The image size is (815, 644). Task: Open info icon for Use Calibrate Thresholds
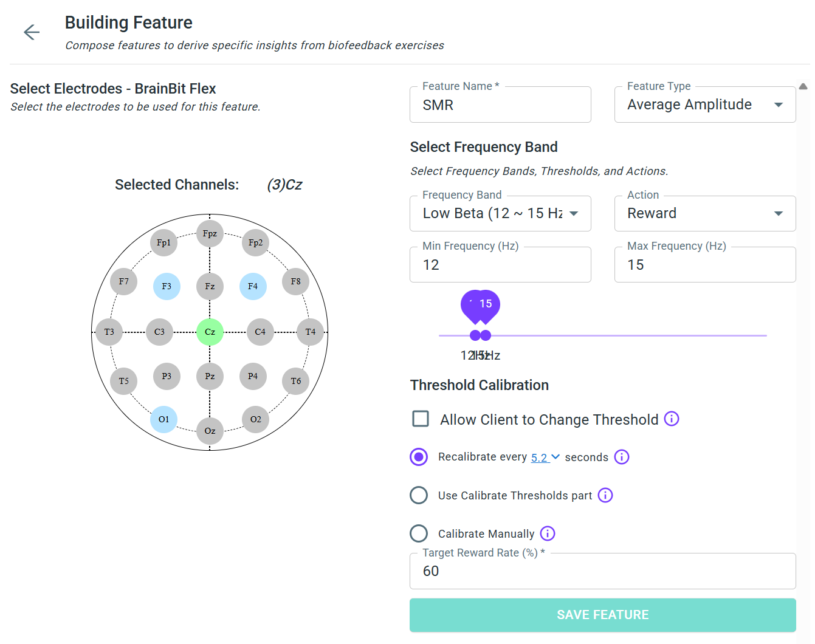(605, 495)
